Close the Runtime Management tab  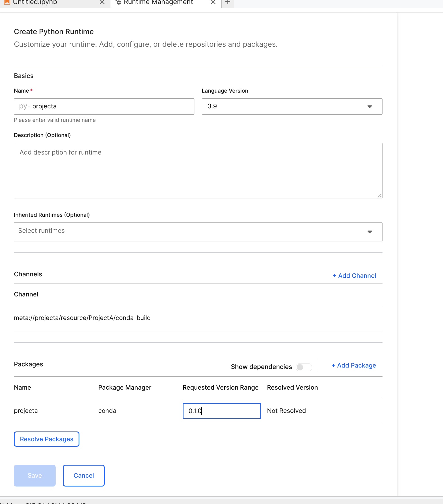coord(213,2)
